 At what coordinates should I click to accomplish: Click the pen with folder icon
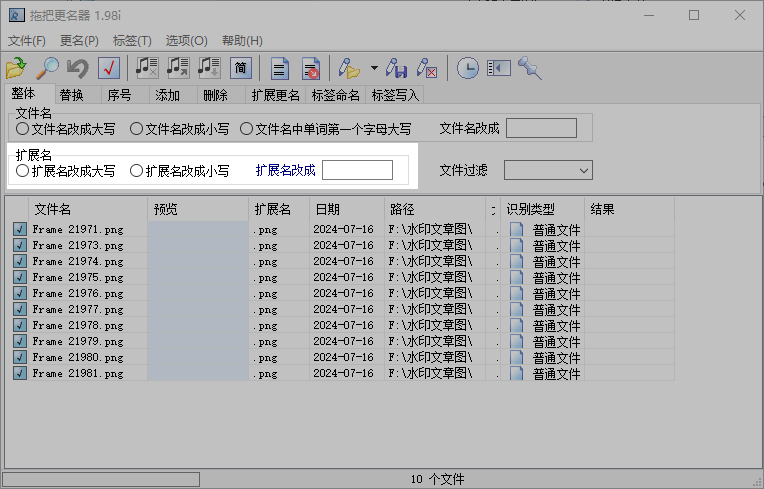(x=349, y=68)
